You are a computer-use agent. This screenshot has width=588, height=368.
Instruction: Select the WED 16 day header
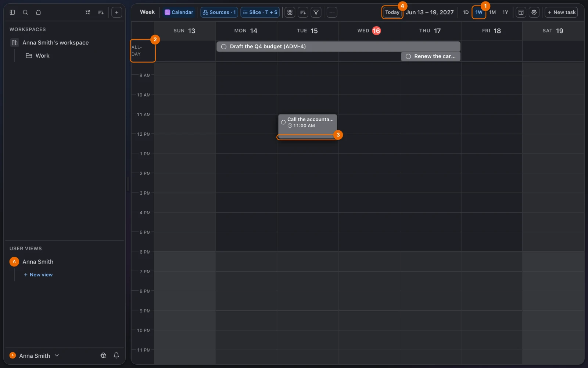click(x=369, y=31)
